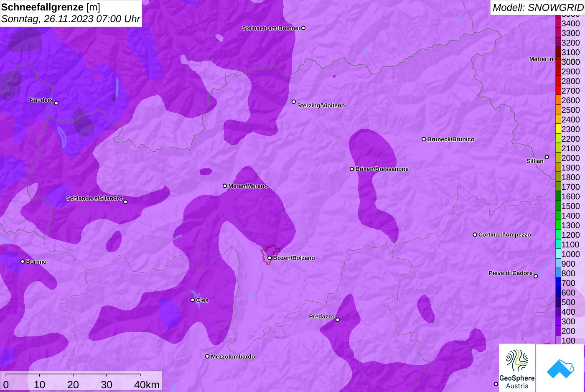Click the 2700 m bright red legend swatch
Screen dimensions: 585x392
(x=558, y=90)
